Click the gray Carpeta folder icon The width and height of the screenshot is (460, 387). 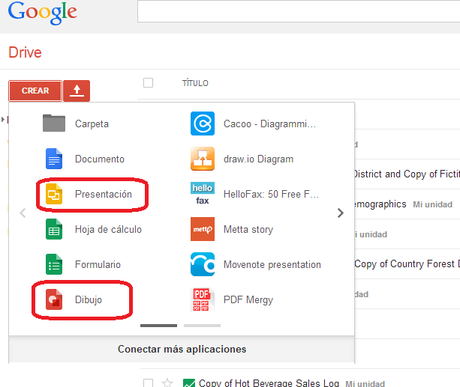tap(54, 123)
